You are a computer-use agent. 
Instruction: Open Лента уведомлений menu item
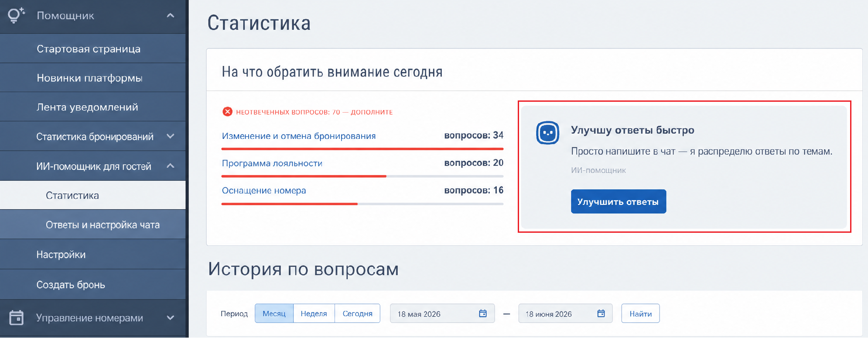point(92,107)
